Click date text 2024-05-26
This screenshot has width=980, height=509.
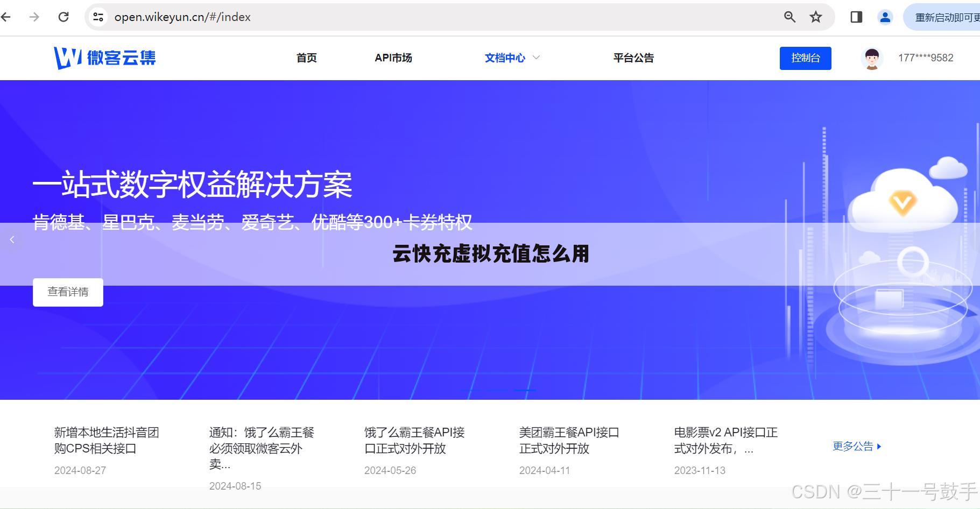[390, 470]
